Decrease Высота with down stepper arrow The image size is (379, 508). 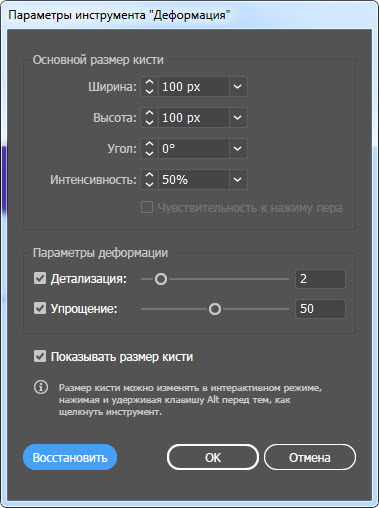[x=150, y=122]
